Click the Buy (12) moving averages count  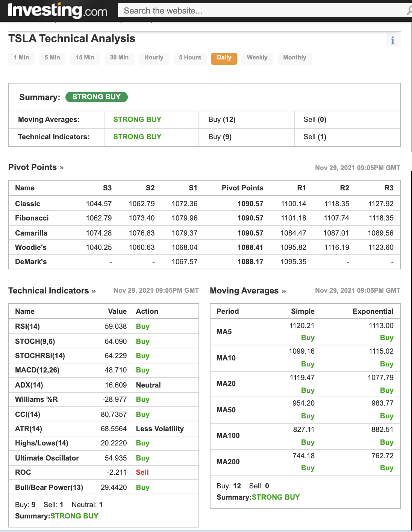click(x=222, y=120)
